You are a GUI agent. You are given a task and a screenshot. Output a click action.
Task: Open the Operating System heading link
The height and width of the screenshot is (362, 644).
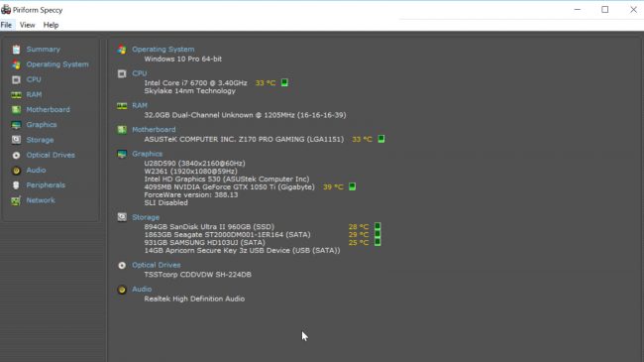pos(163,50)
